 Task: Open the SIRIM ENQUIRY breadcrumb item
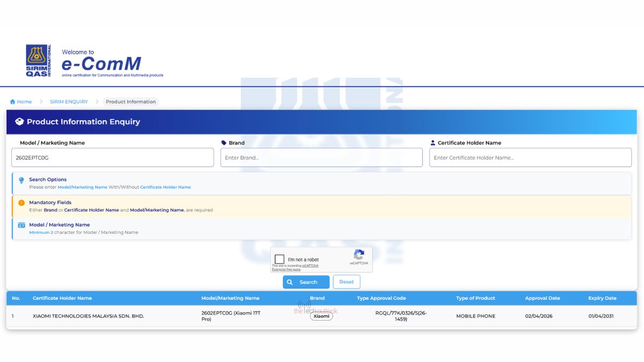point(69,102)
